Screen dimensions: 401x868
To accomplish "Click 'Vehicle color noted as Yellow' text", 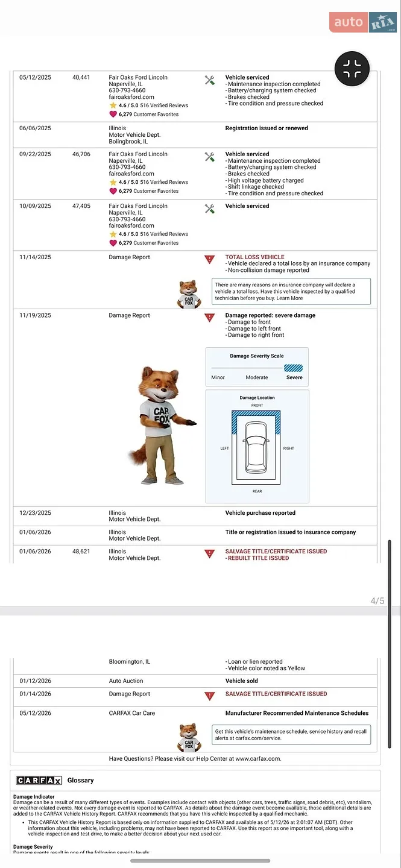I will pyautogui.click(x=265, y=668).
